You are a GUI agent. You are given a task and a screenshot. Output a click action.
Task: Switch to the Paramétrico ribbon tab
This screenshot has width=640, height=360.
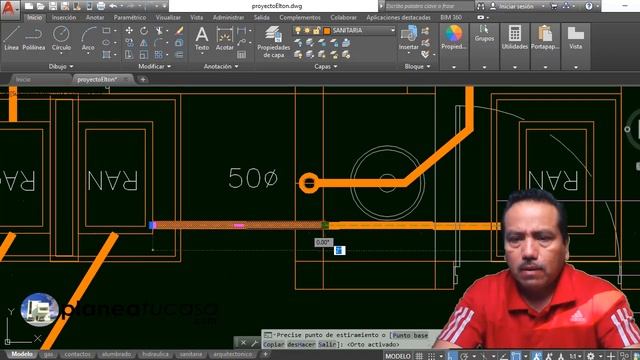tap(130, 18)
